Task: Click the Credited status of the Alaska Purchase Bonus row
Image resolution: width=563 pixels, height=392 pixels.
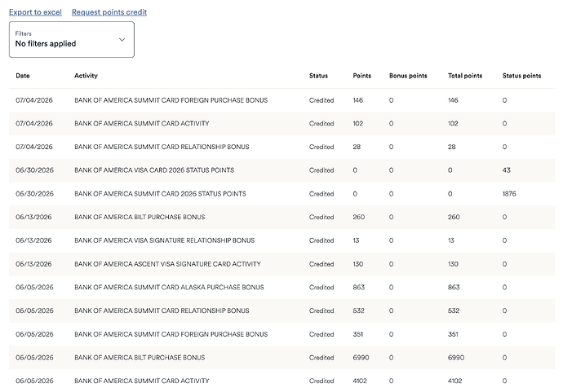Action: coord(321,288)
